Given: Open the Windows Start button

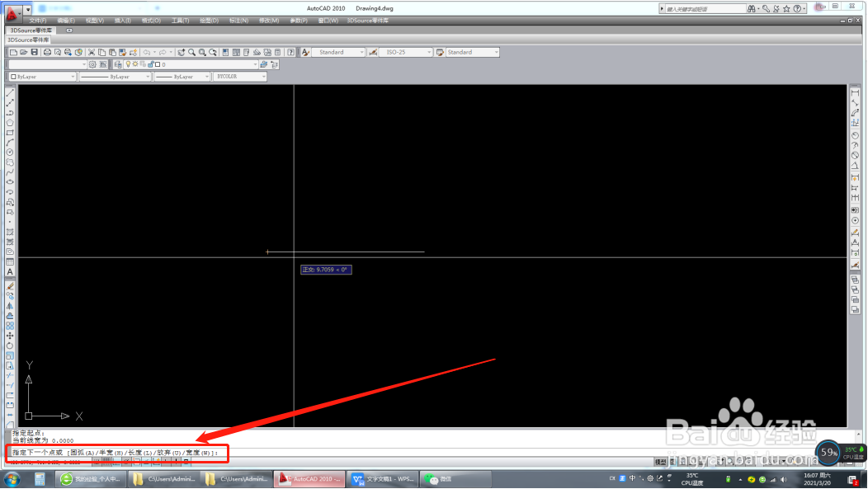Looking at the screenshot, I should [x=12, y=479].
